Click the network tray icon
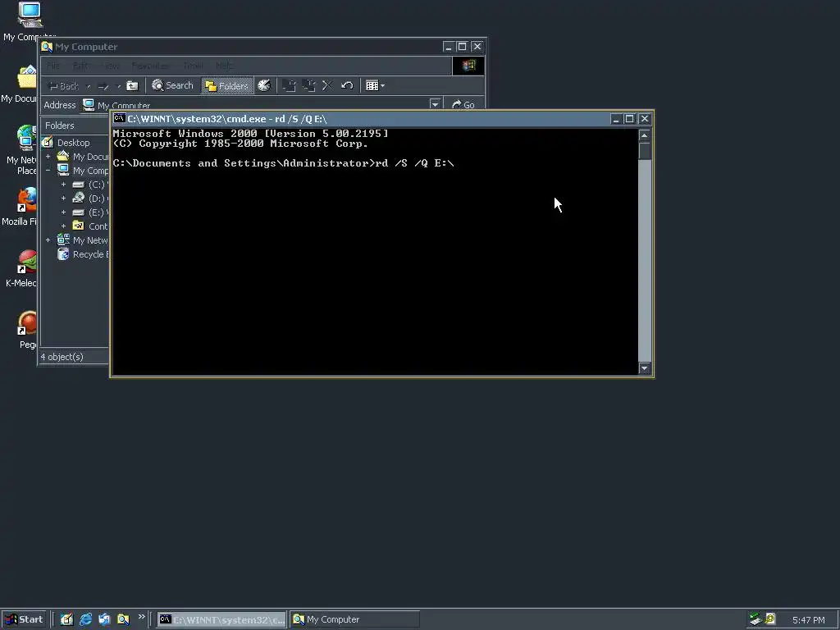The width and height of the screenshot is (840, 630). click(x=756, y=619)
